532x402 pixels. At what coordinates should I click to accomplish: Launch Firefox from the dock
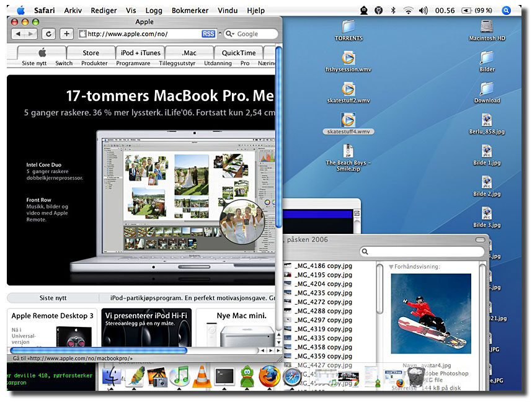click(x=269, y=377)
